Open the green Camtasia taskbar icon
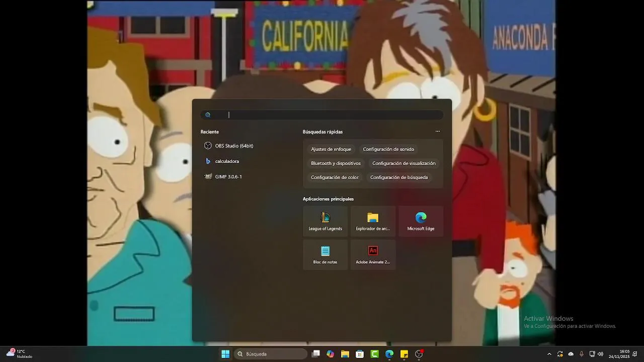Image resolution: width=644 pixels, height=362 pixels. [x=375, y=354]
